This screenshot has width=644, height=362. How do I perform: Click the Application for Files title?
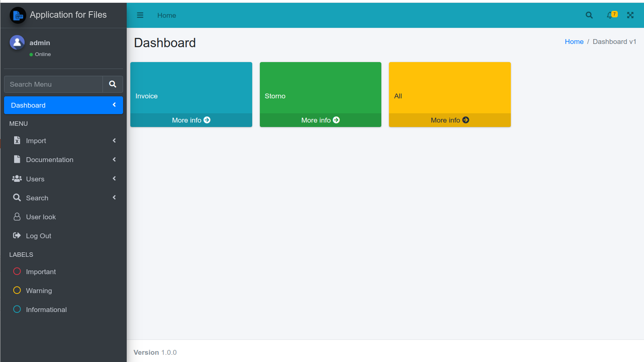[68, 15]
